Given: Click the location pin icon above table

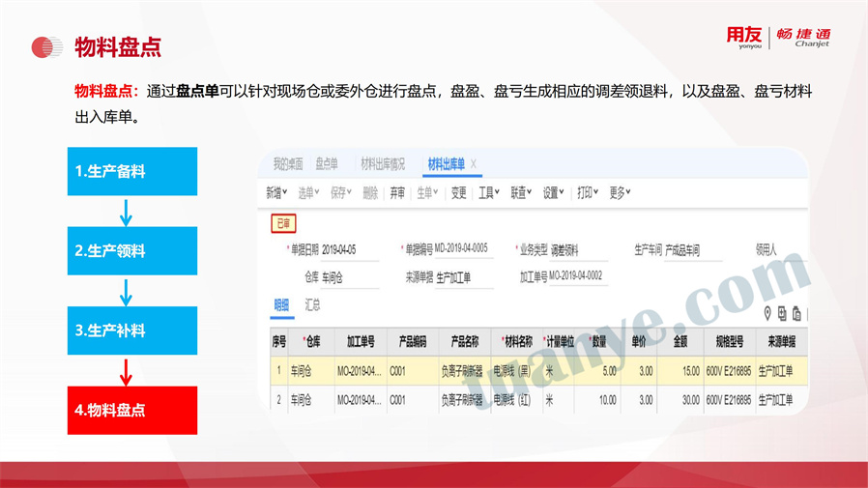Looking at the screenshot, I should (x=767, y=314).
